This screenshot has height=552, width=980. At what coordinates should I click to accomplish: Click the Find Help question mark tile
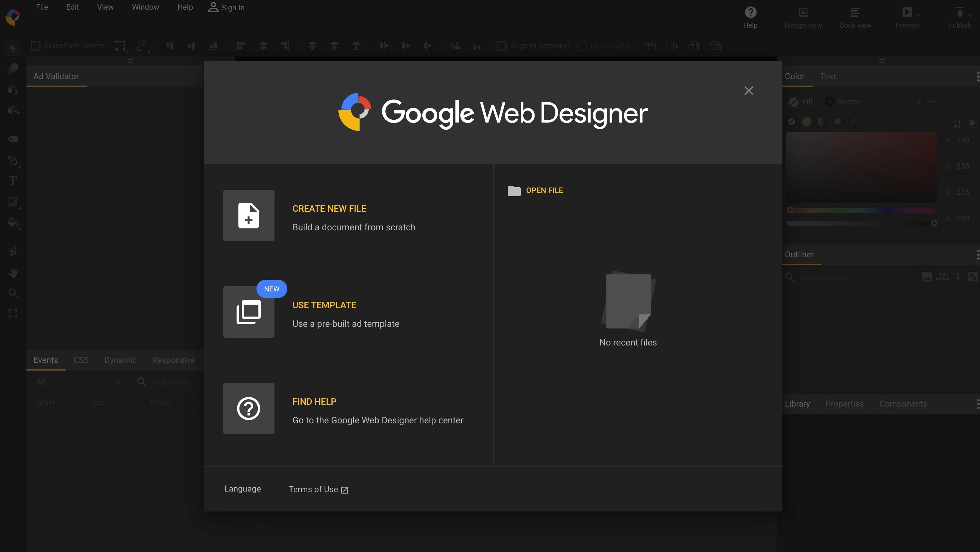pyautogui.click(x=248, y=409)
